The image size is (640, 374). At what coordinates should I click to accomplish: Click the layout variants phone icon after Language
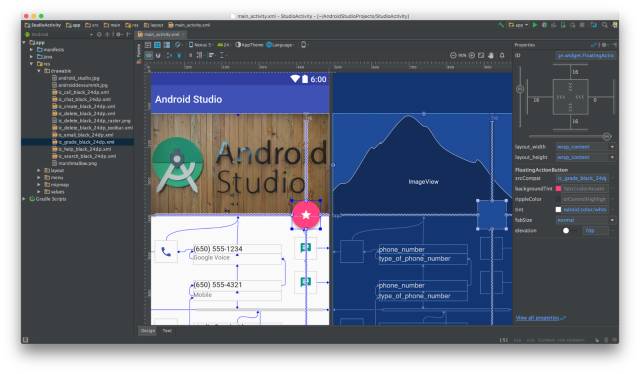click(x=303, y=45)
